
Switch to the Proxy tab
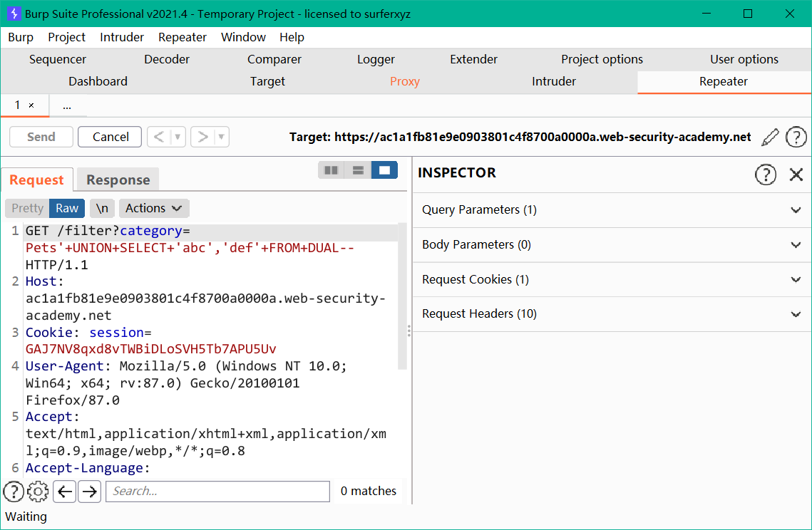pyautogui.click(x=404, y=82)
